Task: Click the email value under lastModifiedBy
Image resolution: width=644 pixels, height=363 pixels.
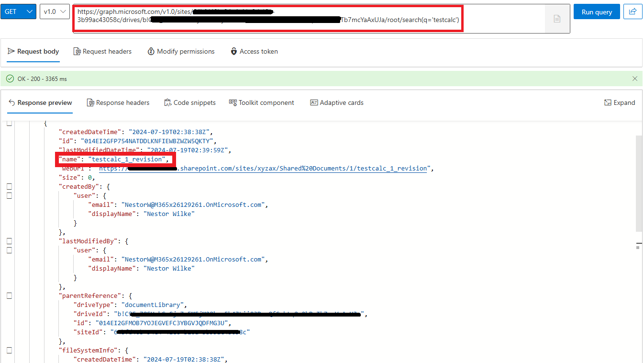Action: (x=193, y=259)
